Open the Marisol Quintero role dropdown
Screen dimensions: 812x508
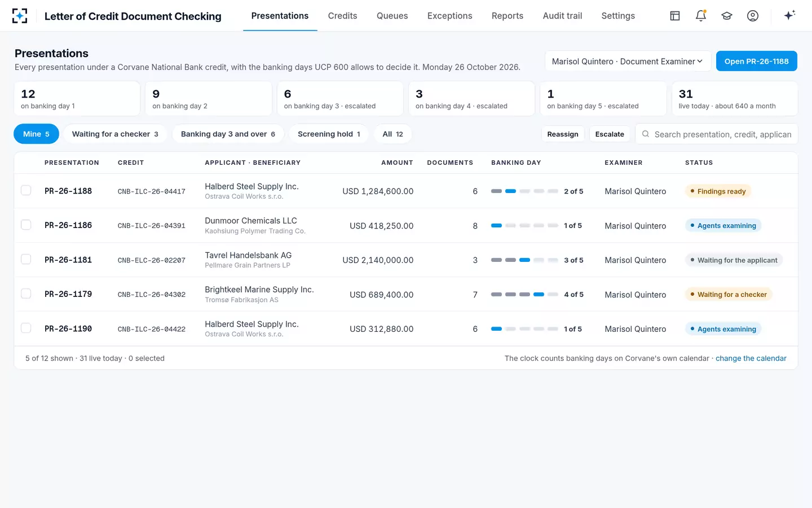[x=627, y=61]
